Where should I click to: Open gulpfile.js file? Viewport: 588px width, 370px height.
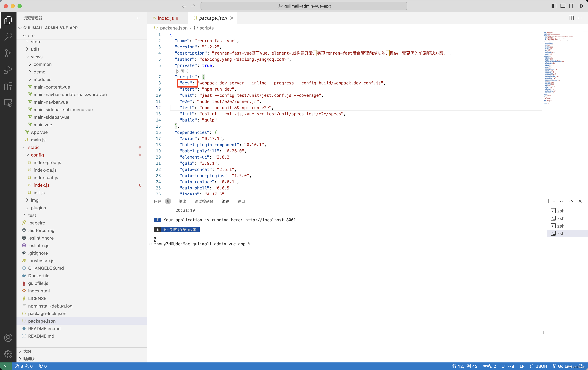(82, 283)
